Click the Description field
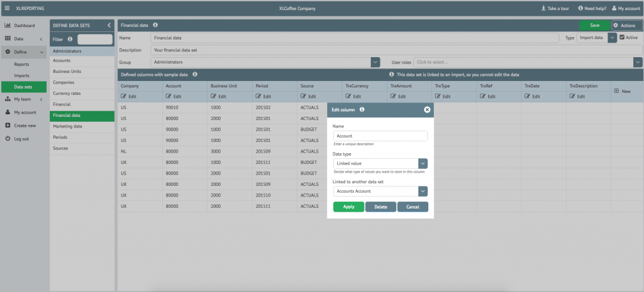This screenshot has width=644, height=292. (396, 50)
